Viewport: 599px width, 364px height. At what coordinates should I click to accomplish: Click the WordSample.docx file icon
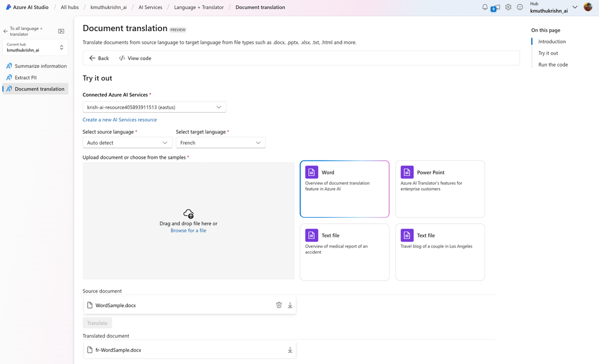(90, 305)
